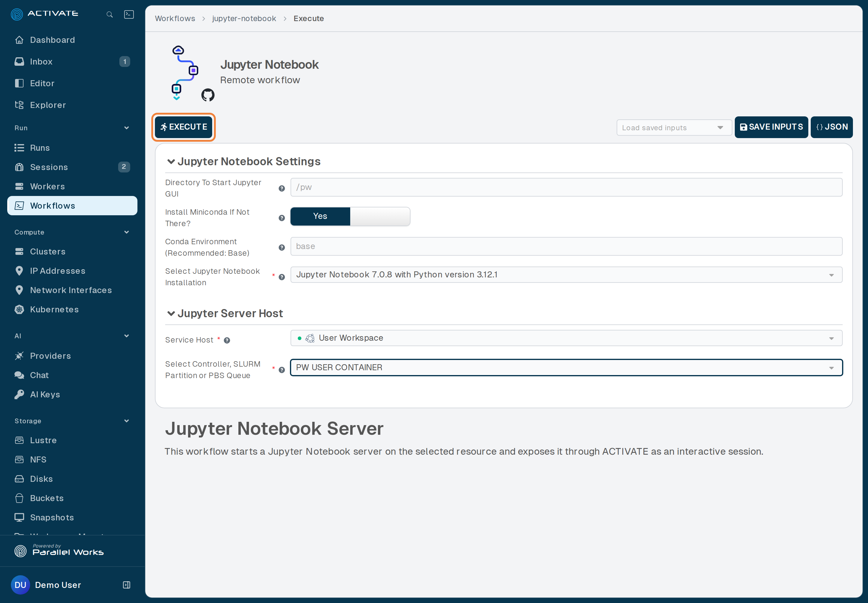
Task: Go to Sessions in the sidebar
Action: pos(72,167)
